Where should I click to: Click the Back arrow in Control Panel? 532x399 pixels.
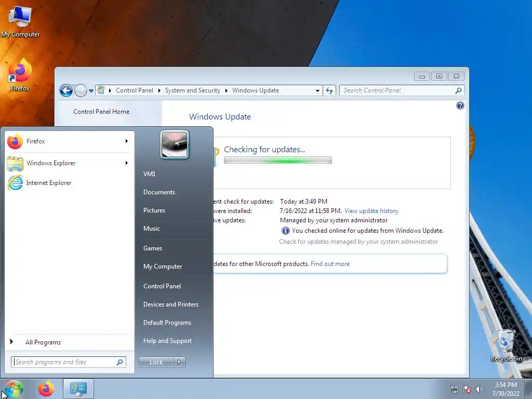66,90
